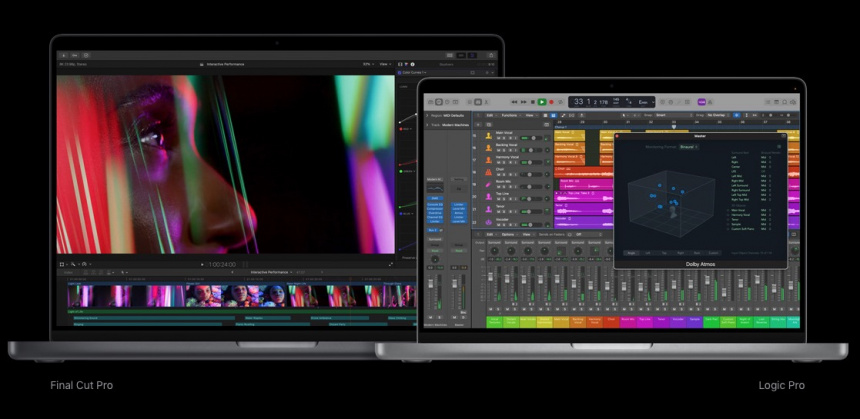Open the Note Pads icon in Logic Pro
The image size is (860, 419).
[x=776, y=102]
